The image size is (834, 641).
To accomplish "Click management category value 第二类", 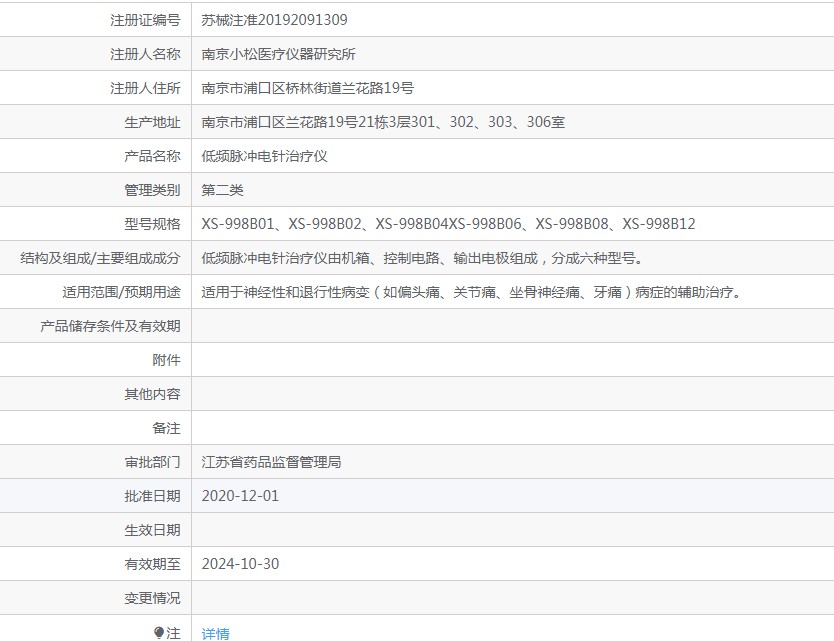I will [x=222, y=190].
